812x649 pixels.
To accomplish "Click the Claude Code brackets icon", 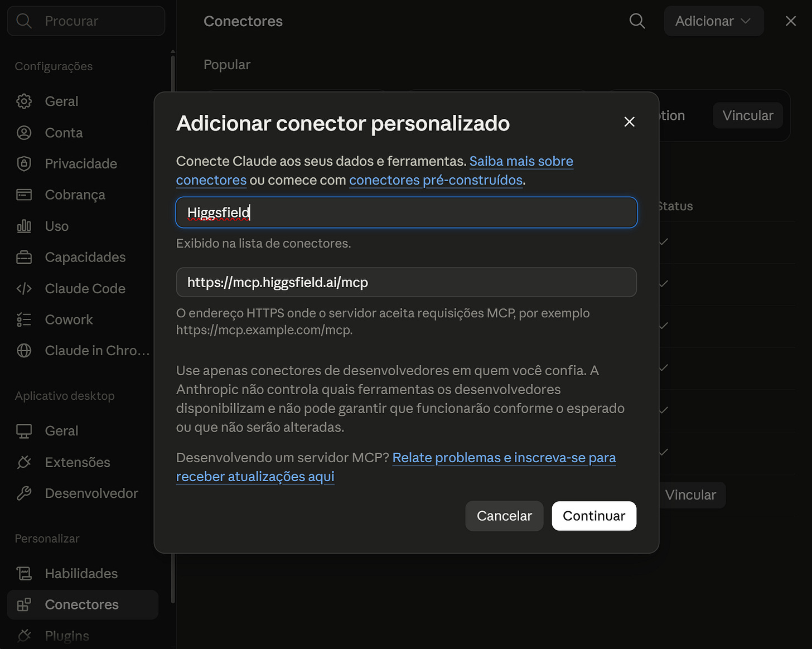I will click(24, 288).
